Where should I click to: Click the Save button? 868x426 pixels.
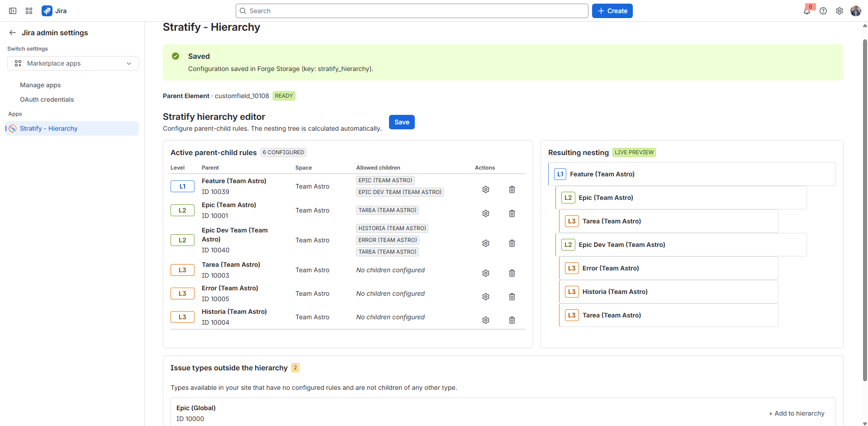402,122
